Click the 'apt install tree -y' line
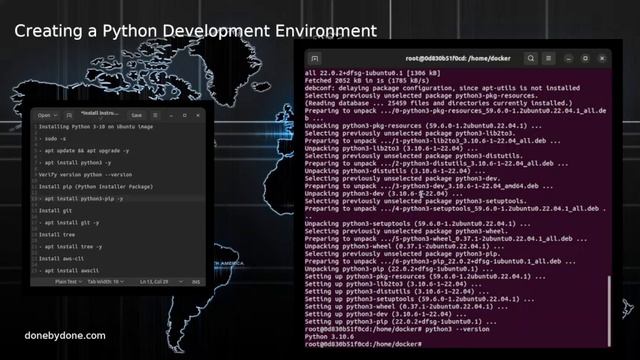Image resolution: width=640 pixels, height=360 pixels. pos(71,247)
